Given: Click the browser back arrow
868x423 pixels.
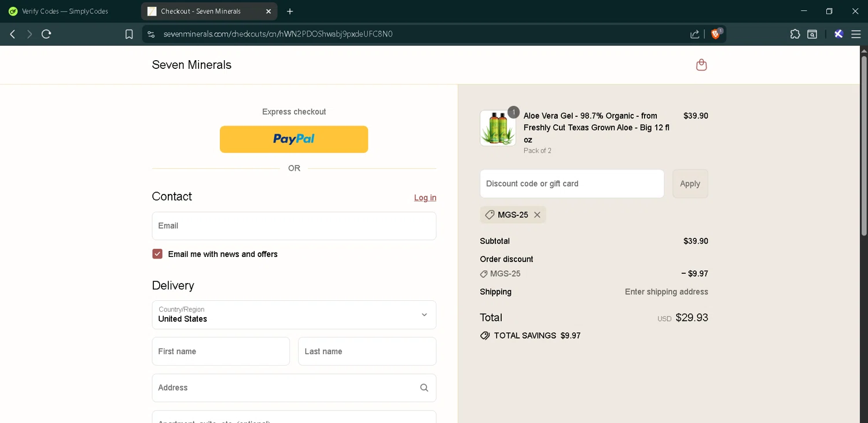Looking at the screenshot, I should 12,34.
